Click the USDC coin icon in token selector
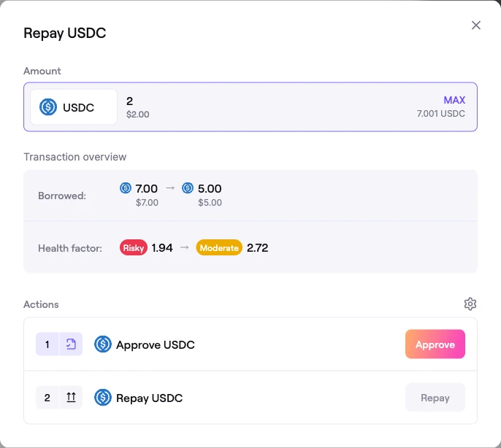Image resolution: width=501 pixels, height=448 pixels. coord(48,107)
